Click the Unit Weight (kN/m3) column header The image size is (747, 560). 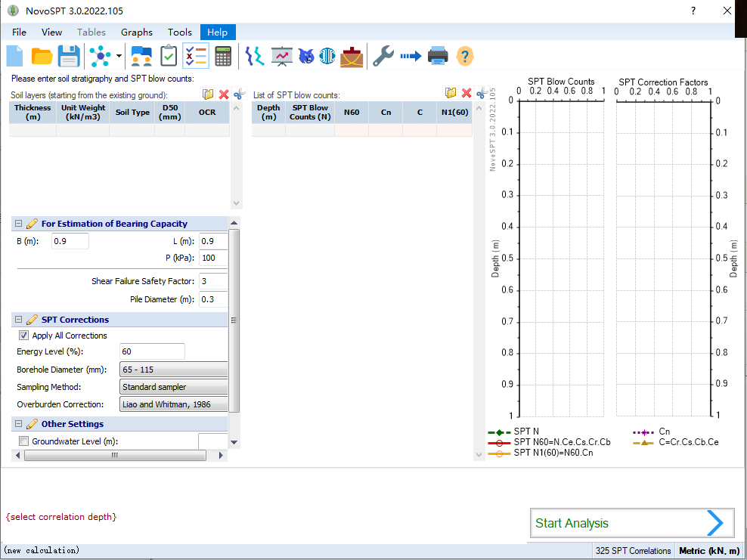(x=83, y=113)
